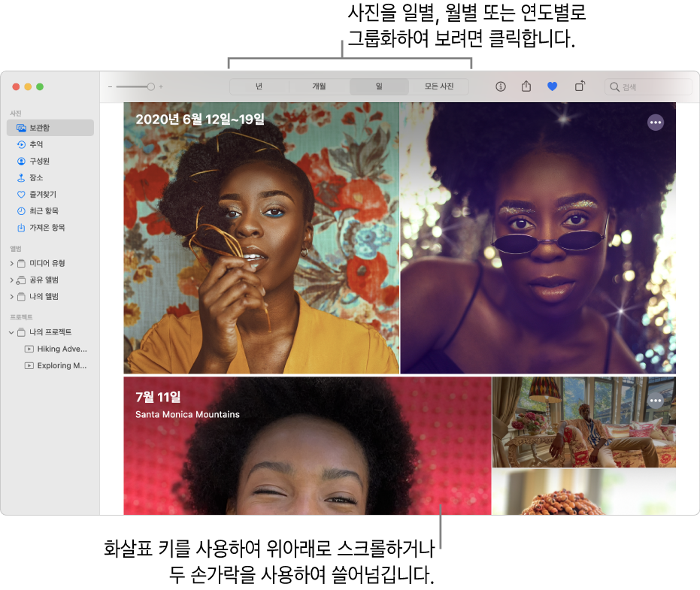This screenshot has width=700, height=590.
Task: Click the search field in the toolbar
Action: click(647, 86)
